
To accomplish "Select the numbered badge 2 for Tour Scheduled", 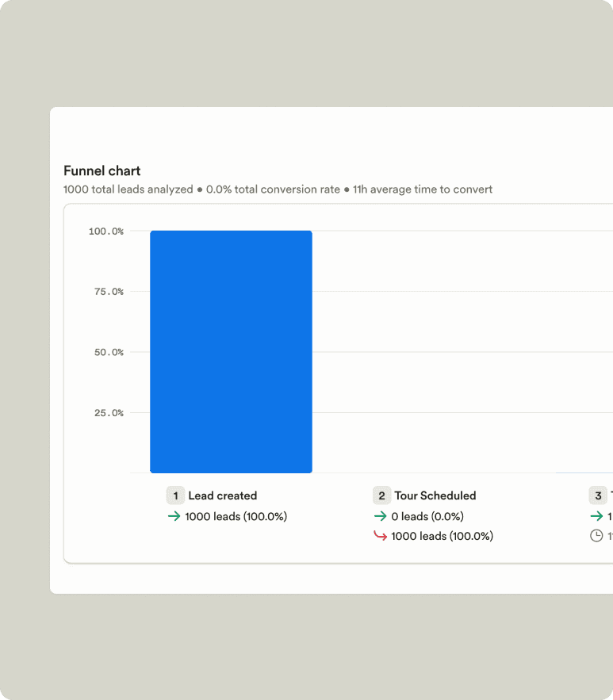I will pos(381,495).
